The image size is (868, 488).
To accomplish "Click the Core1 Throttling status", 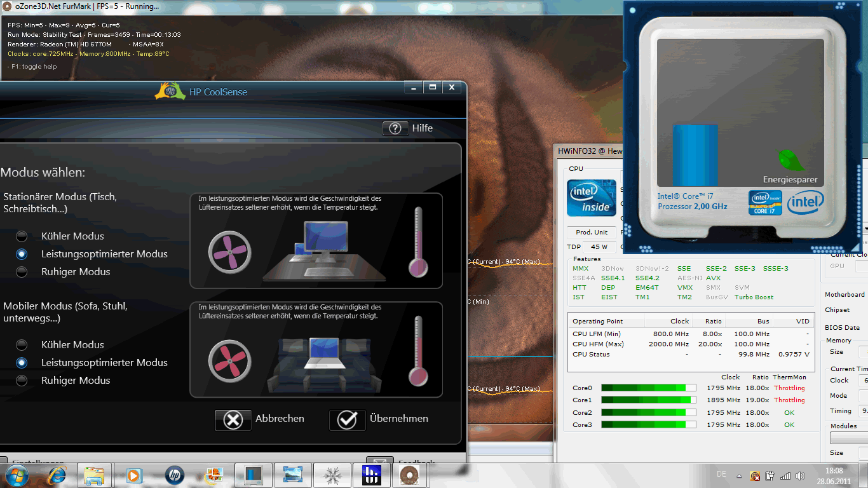I will (x=789, y=400).
